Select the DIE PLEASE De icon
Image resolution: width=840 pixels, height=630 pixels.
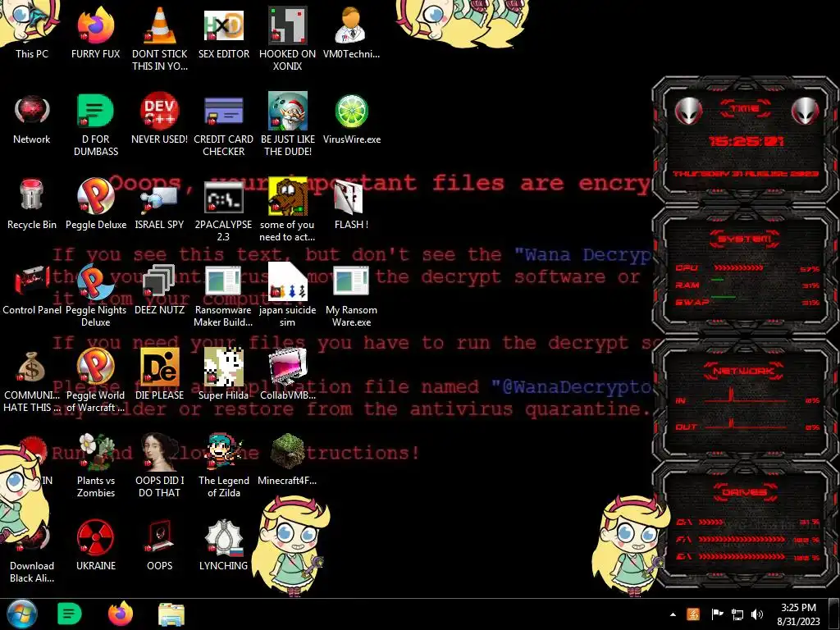160,374
